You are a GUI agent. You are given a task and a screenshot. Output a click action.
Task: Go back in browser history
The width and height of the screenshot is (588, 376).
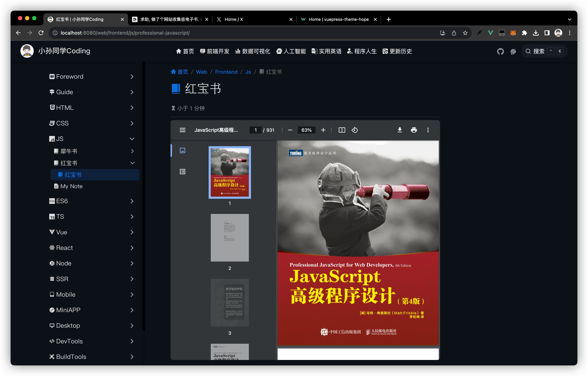pyautogui.click(x=18, y=33)
